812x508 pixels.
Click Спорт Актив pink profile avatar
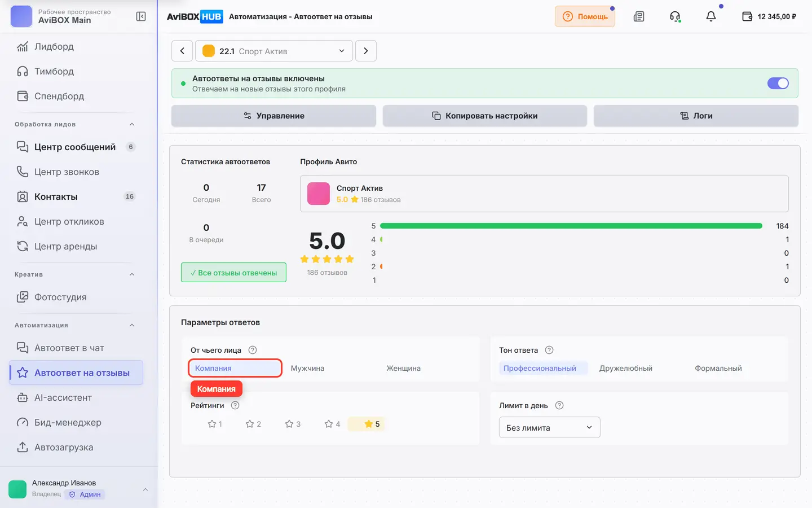(319, 194)
